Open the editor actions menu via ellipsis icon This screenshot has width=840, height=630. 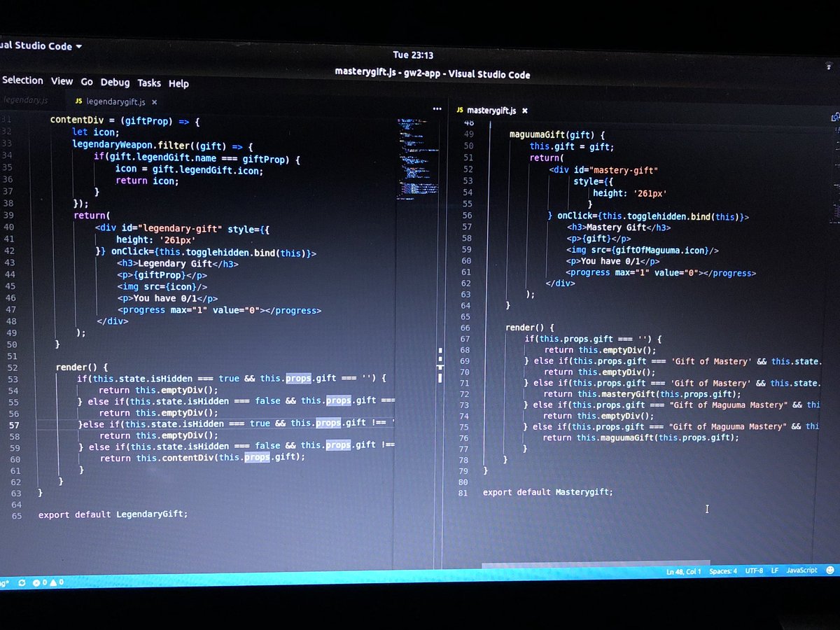[x=437, y=109]
